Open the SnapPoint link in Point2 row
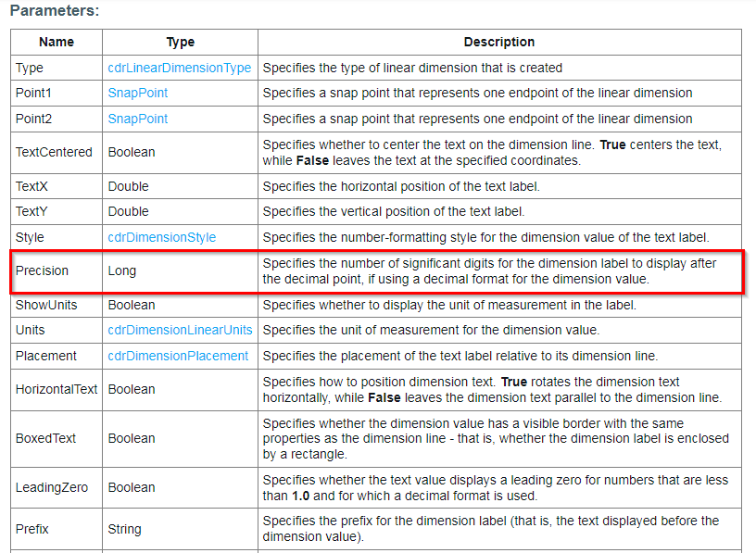Image resolution: width=756 pixels, height=553 pixels. [138, 119]
